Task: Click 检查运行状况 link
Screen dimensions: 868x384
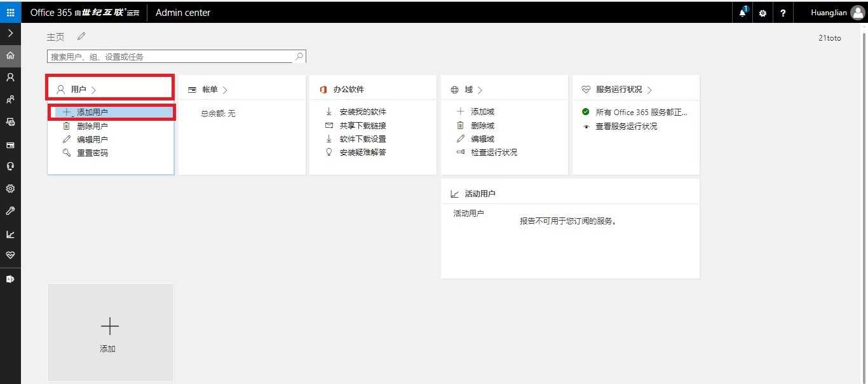Action: pos(494,152)
